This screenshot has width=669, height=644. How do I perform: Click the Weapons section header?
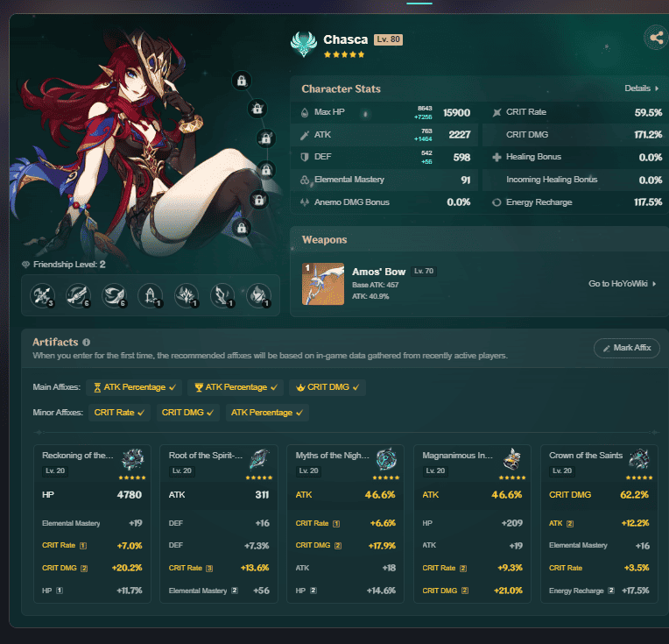point(324,239)
